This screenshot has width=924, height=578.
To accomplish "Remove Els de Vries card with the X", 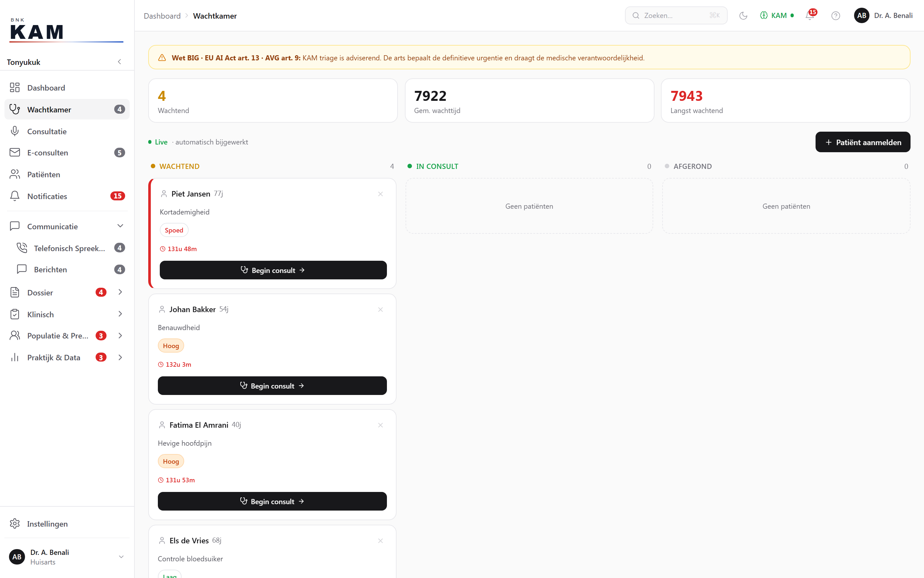I will (380, 540).
